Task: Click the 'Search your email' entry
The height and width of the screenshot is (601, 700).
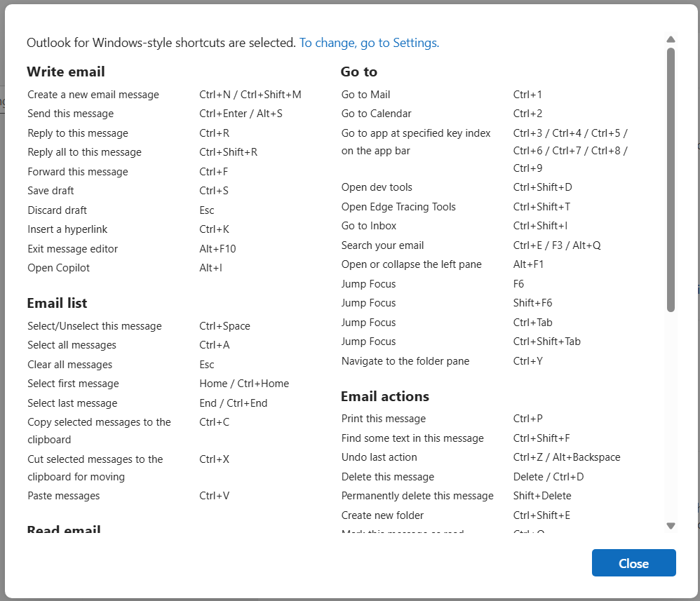Action: click(383, 245)
